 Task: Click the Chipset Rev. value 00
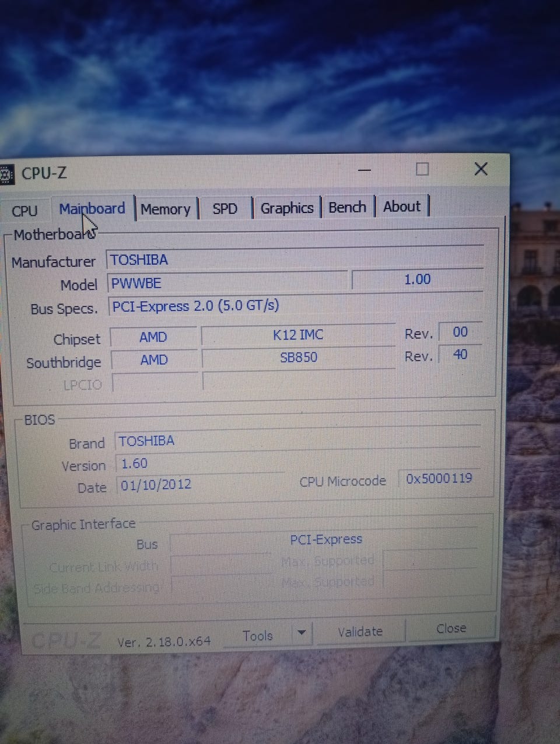pos(460,332)
